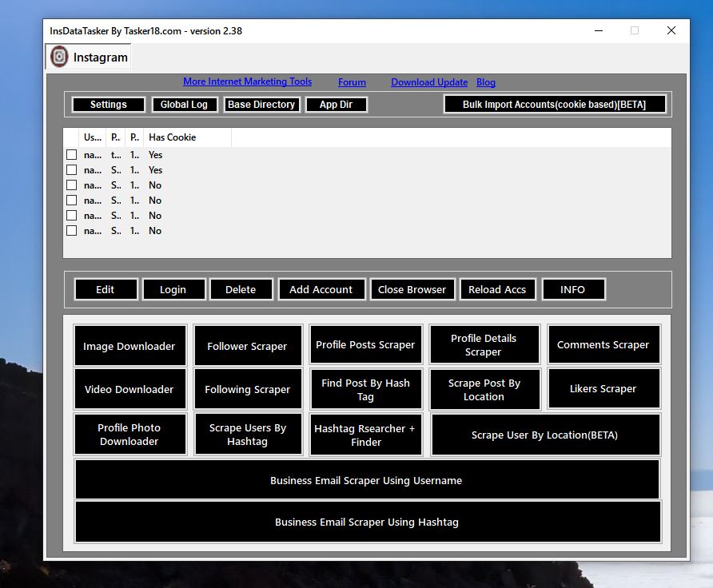
Task: Click Close Browser
Action: [x=412, y=289]
